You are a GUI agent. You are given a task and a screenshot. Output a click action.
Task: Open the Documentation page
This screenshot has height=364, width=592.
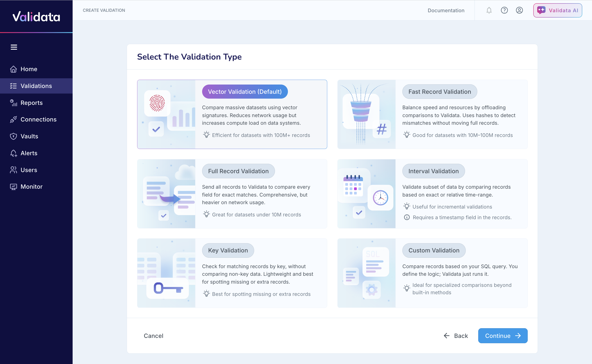pyautogui.click(x=446, y=10)
